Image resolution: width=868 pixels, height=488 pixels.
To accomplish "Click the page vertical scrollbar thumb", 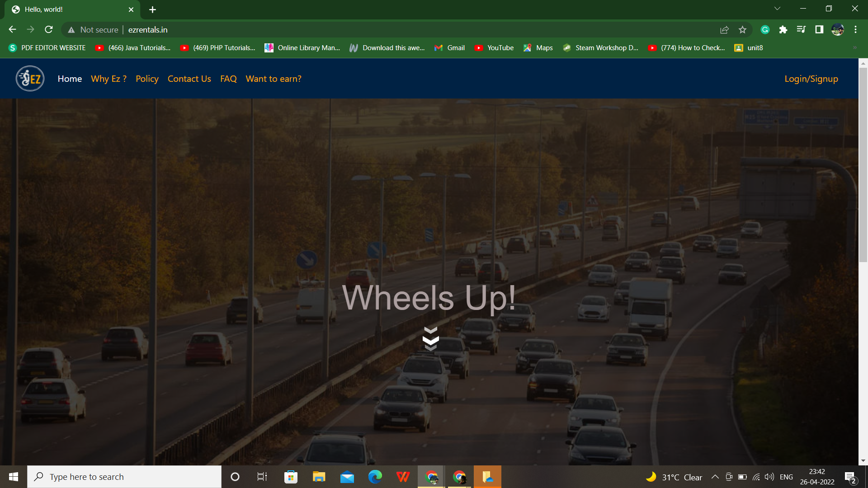I will click(863, 165).
